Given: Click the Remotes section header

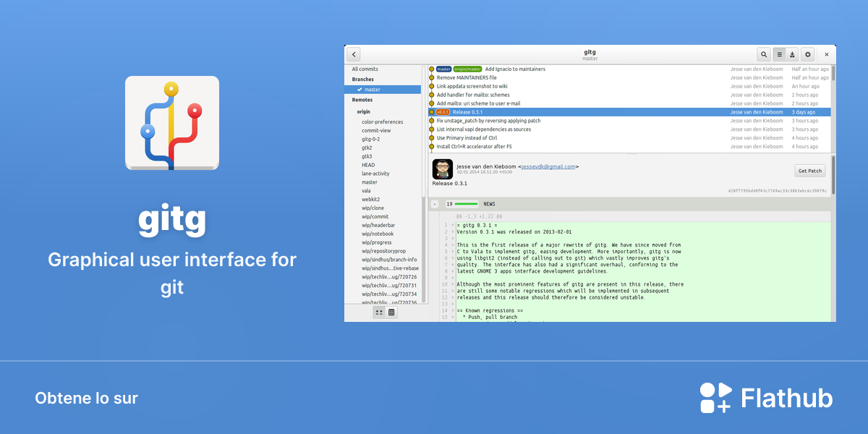Looking at the screenshot, I should (x=362, y=100).
